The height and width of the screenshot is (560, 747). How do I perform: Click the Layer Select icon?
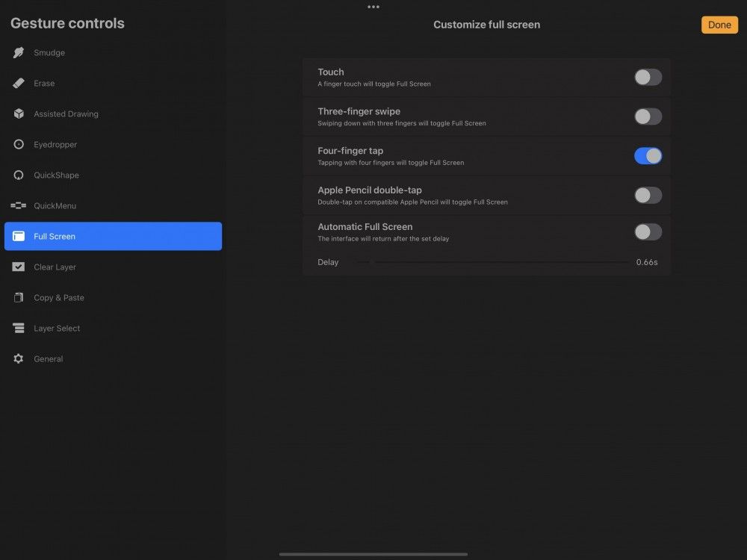click(x=17, y=328)
